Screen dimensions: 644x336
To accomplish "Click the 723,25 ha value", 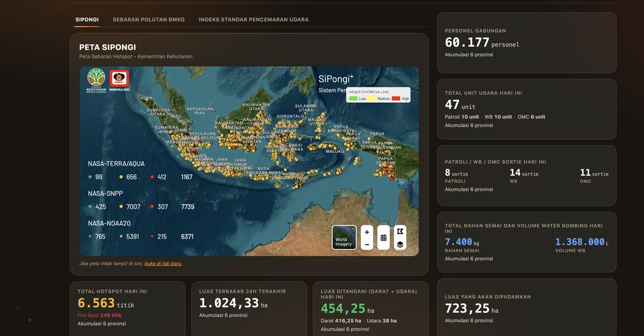I will click(x=472, y=309).
